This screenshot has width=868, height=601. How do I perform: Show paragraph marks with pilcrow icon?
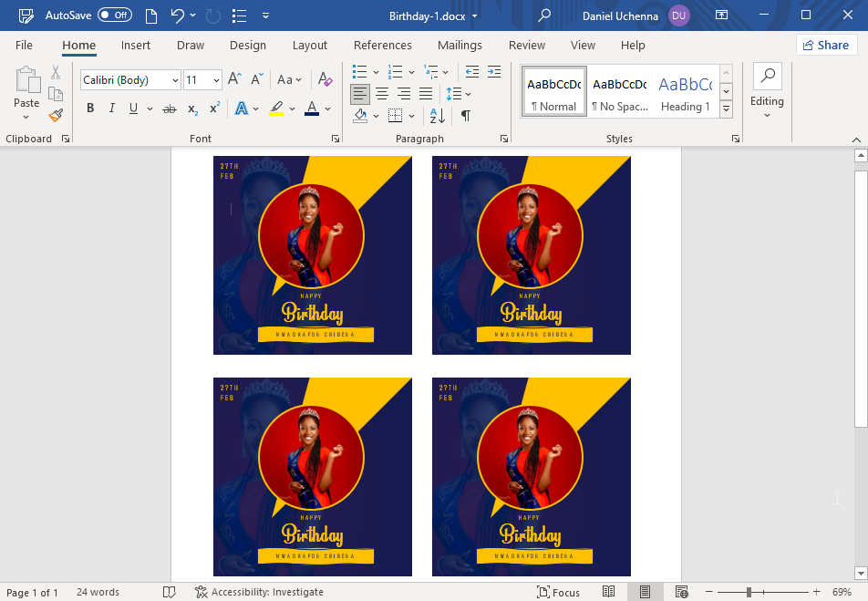pos(466,116)
